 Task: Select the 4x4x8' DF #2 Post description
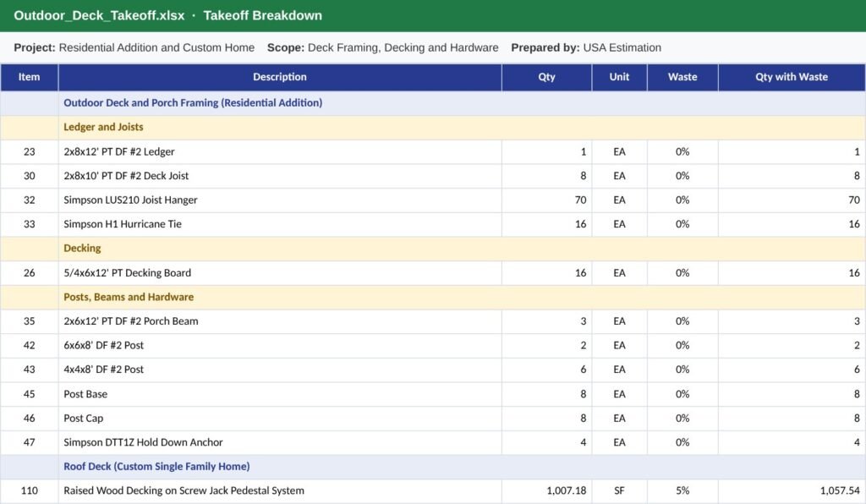280,370
